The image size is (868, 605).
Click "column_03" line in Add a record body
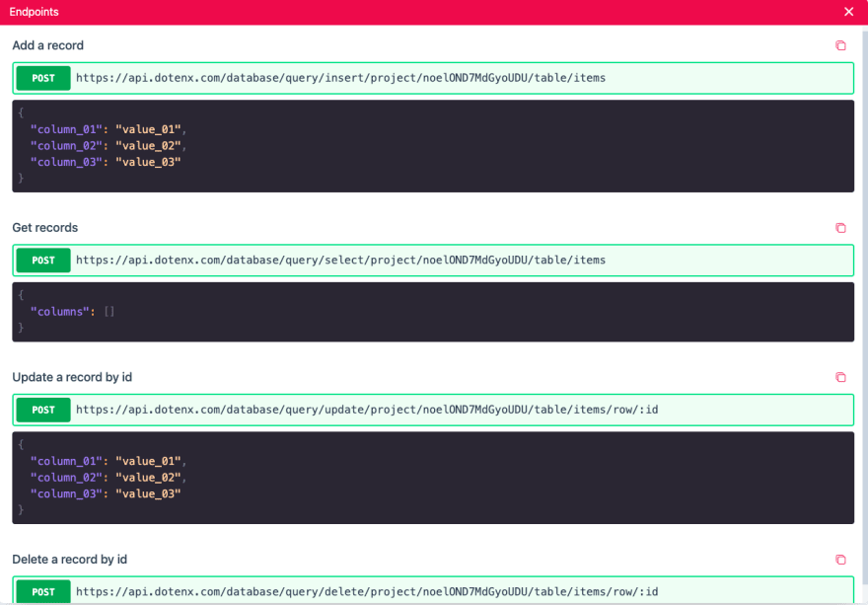(106, 162)
